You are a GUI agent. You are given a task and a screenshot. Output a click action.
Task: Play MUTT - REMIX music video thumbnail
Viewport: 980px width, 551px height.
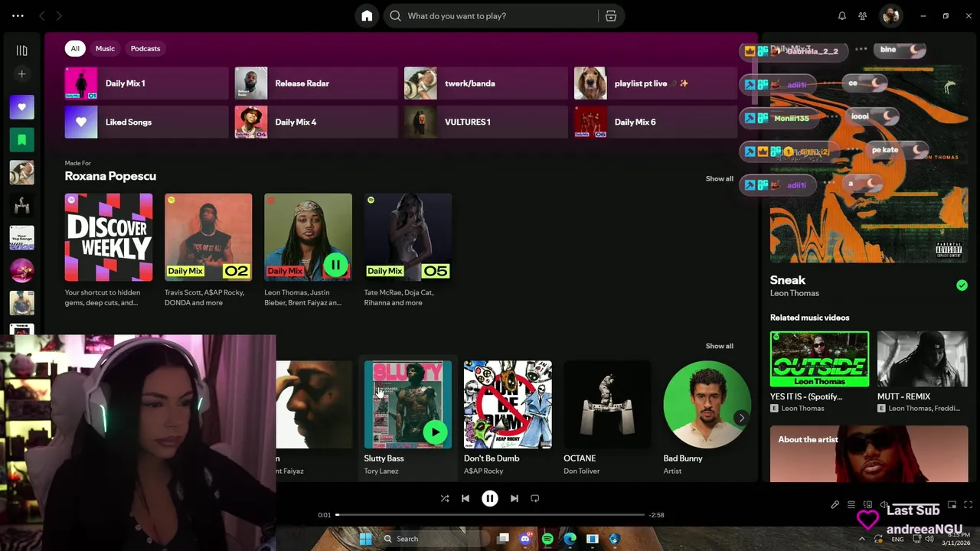[x=923, y=360]
